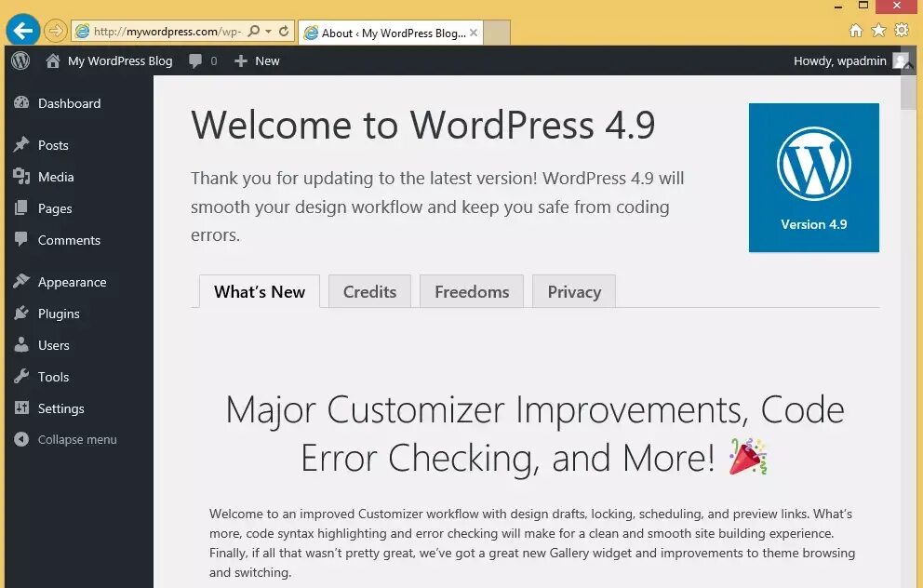This screenshot has height=588, width=923.
Task: Click the wpadmin avatar image
Action: click(900, 60)
